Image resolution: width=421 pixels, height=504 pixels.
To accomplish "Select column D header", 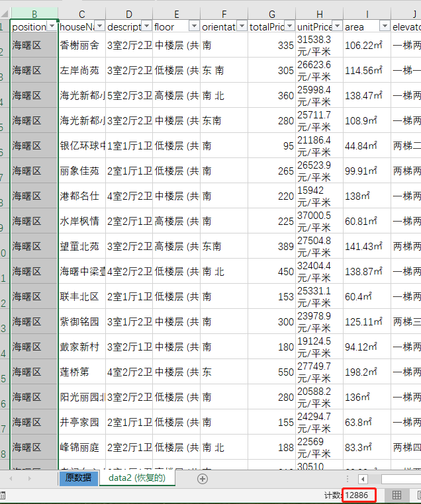I will point(129,14).
